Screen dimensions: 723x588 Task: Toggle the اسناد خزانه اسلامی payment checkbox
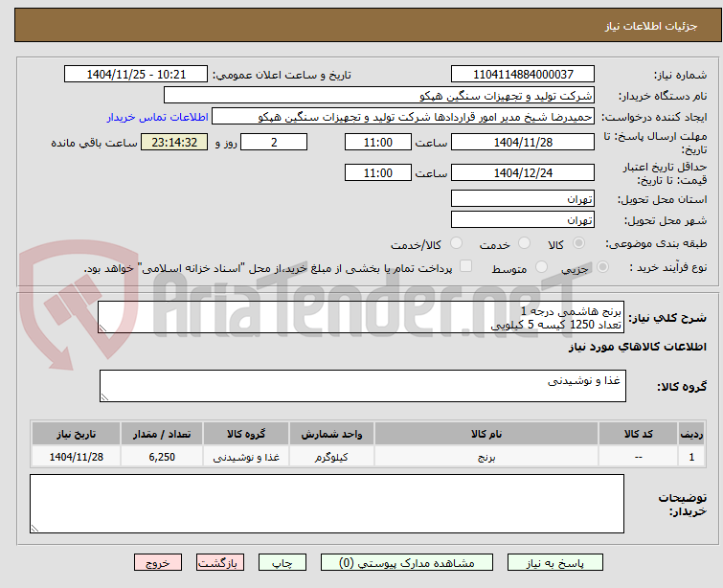pyautogui.click(x=465, y=266)
